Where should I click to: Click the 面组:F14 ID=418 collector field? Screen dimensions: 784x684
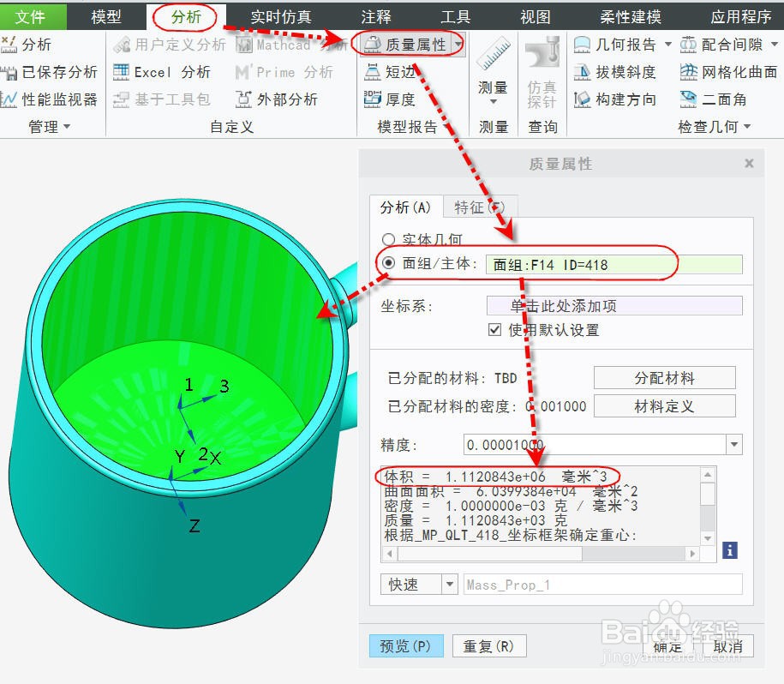614,265
